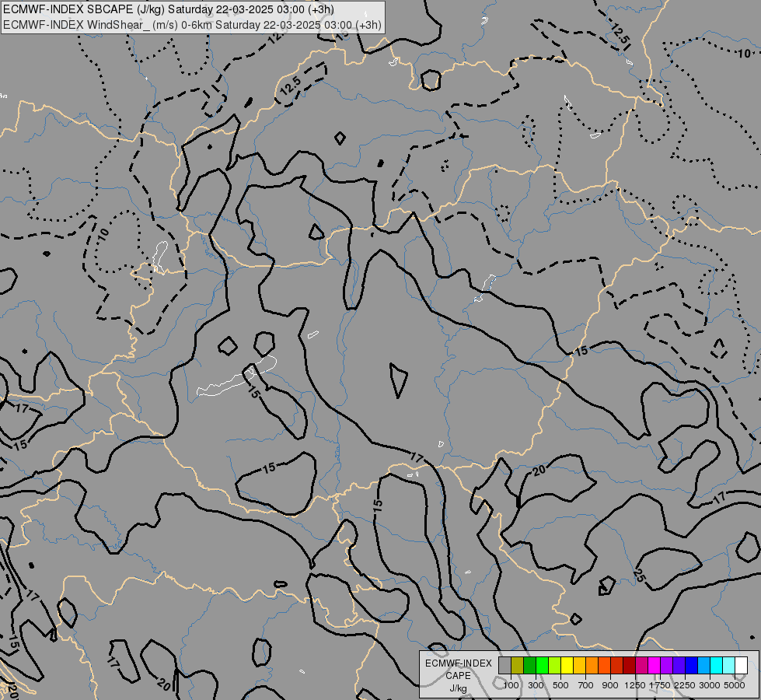The image size is (761, 700).
Task: Click the 25 wind shear contour label
Action: [x=639, y=575]
